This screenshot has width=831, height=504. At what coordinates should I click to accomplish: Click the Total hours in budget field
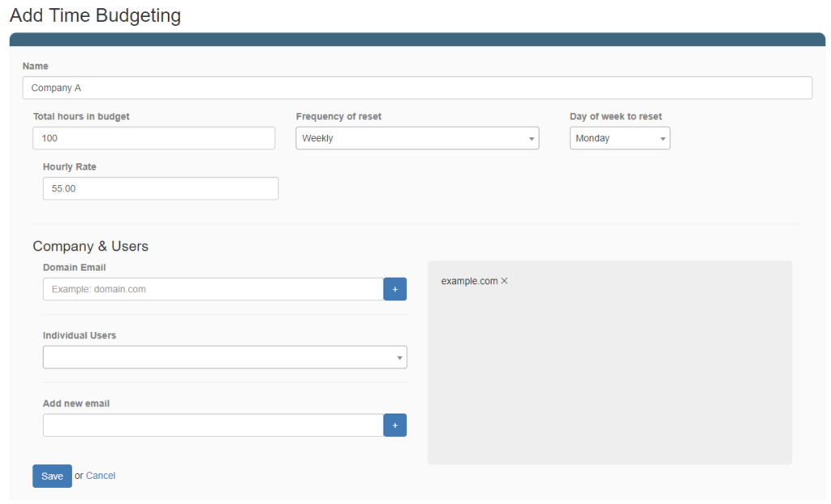[x=153, y=138]
